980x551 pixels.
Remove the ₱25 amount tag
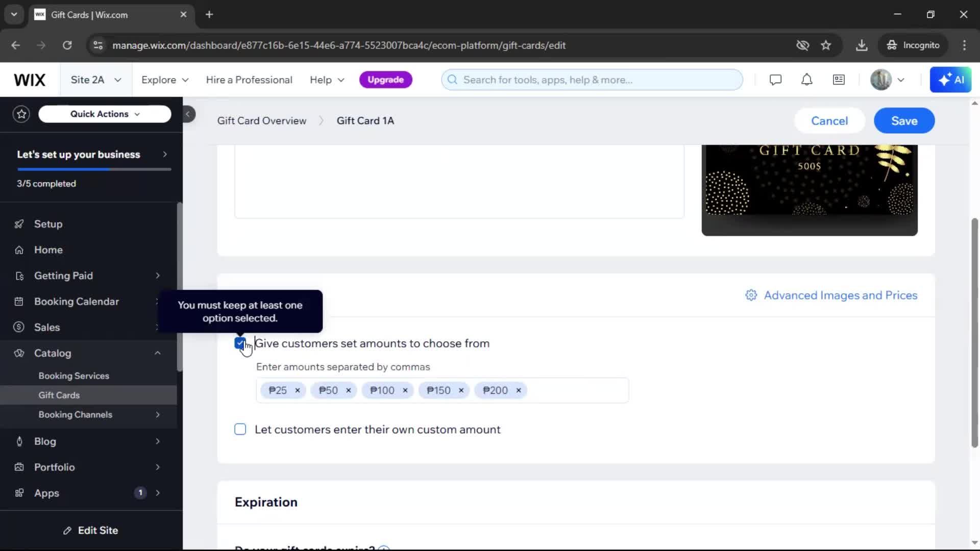(298, 390)
